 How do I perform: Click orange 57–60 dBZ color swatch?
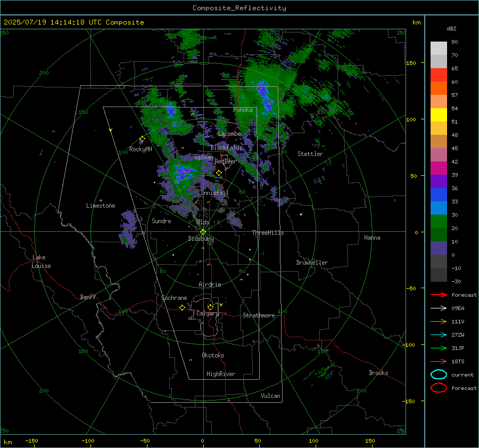coord(439,88)
